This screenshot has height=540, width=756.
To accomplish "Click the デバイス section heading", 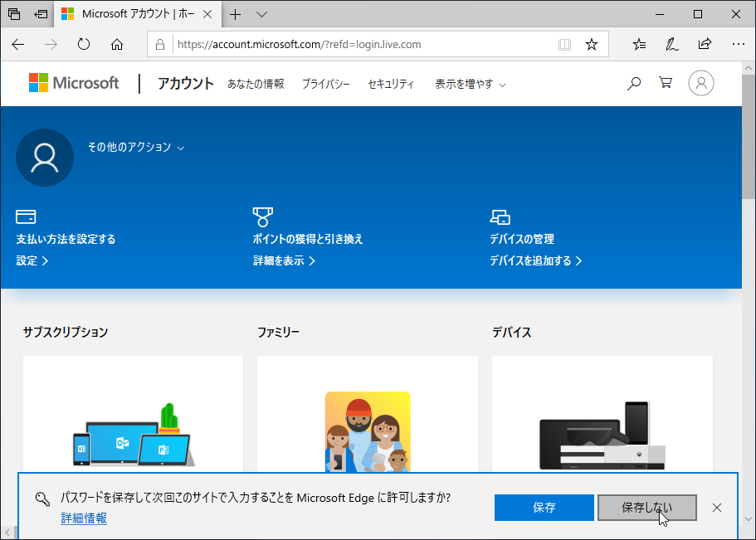I will [x=511, y=332].
